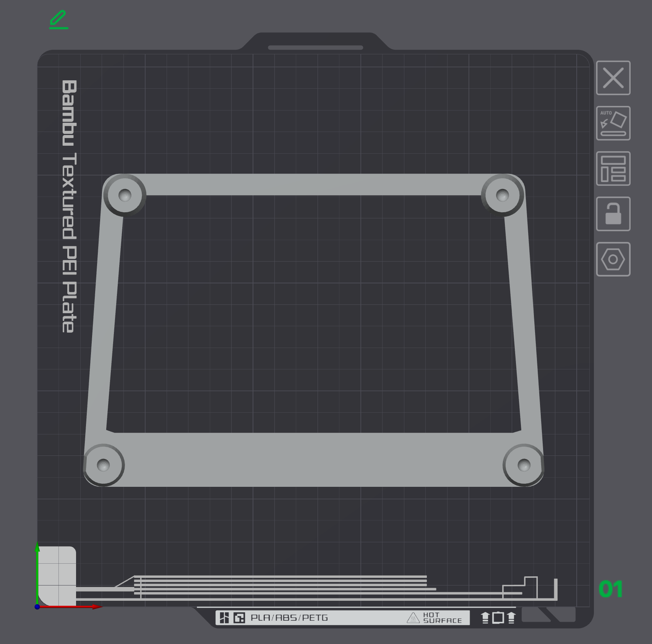Select the gray frame model's top bar
This screenshot has width=652, height=644.
(313, 185)
